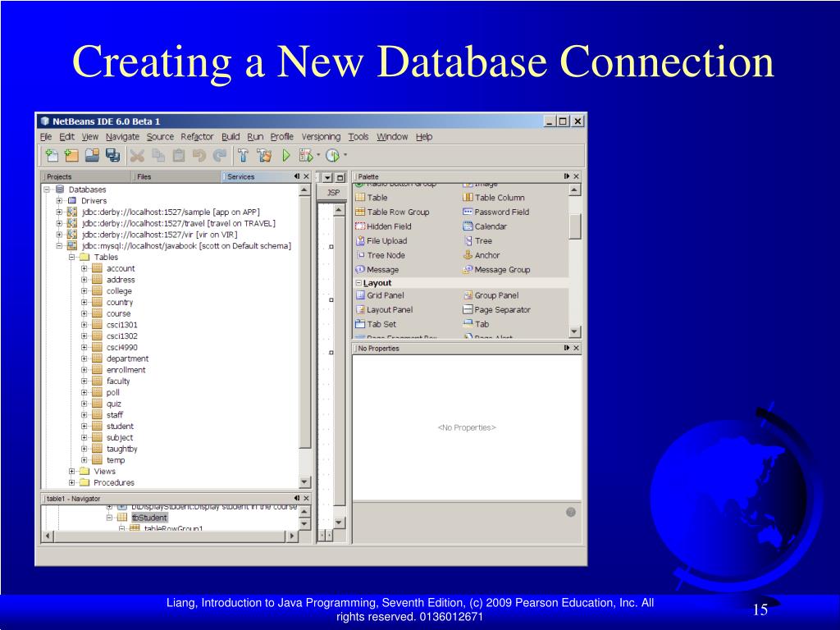Select Tree Node in the Palette

pos(380,256)
